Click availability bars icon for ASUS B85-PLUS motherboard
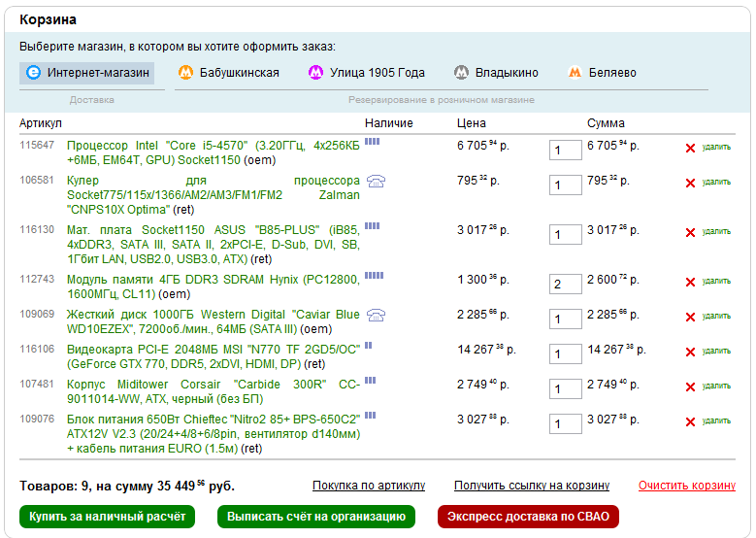The height and width of the screenshot is (538, 756). click(x=372, y=225)
